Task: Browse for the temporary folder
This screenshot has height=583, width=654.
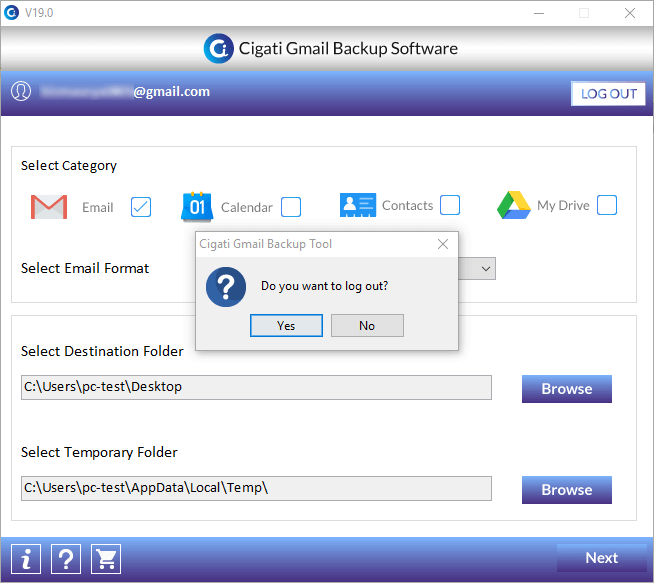Action: click(567, 490)
